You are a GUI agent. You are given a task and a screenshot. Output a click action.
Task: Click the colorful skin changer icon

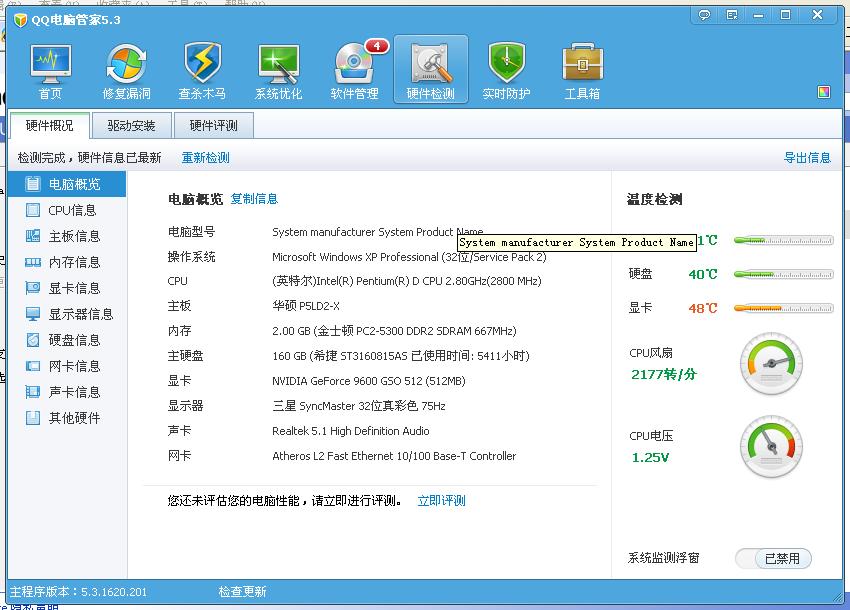click(x=824, y=92)
